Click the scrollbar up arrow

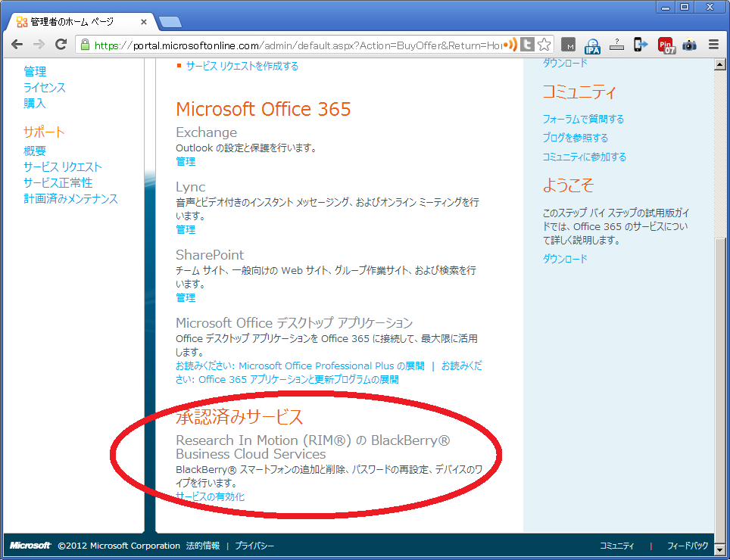click(719, 64)
